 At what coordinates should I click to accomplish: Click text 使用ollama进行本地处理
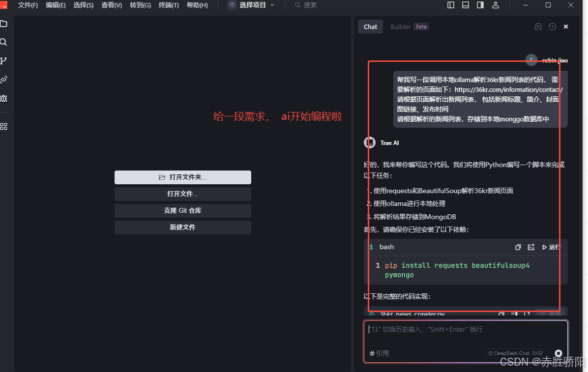(410, 203)
